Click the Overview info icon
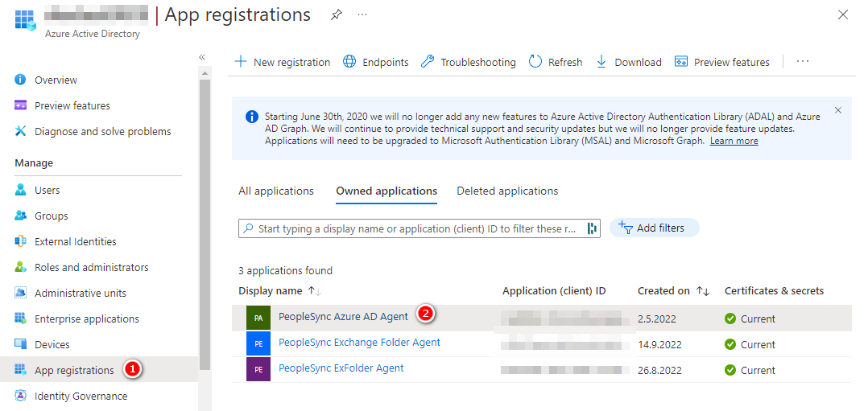Viewport: 868px width, 411px height. [20, 80]
